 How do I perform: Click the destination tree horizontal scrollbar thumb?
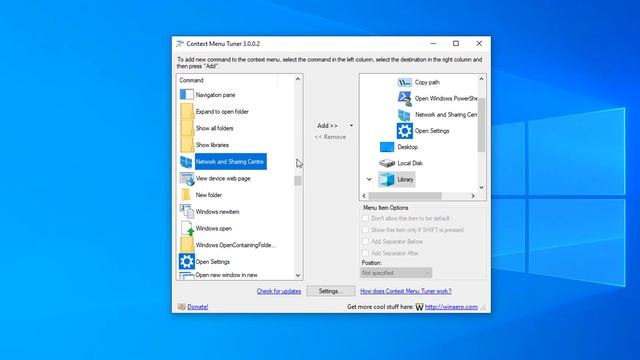click(x=405, y=196)
